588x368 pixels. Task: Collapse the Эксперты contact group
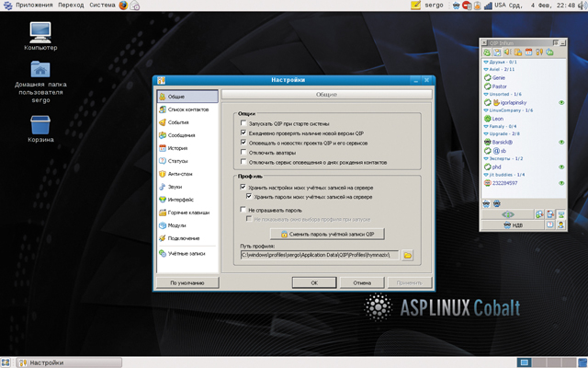(x=486, y=159)
